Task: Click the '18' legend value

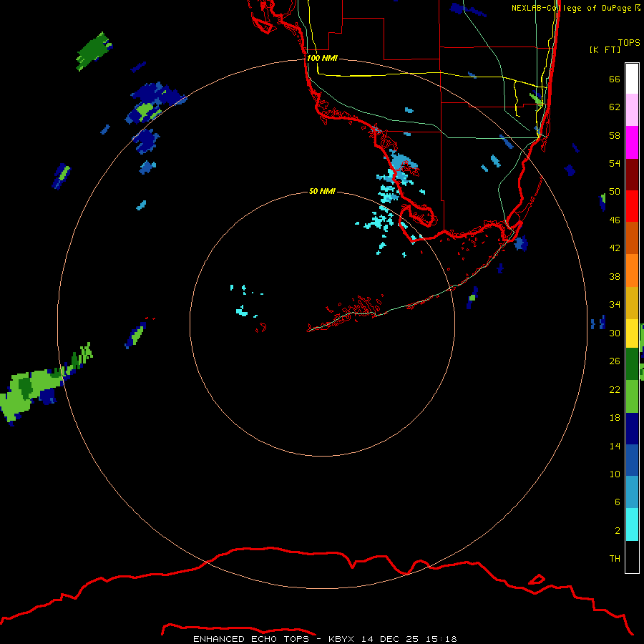Action: [x=615, y=418]
